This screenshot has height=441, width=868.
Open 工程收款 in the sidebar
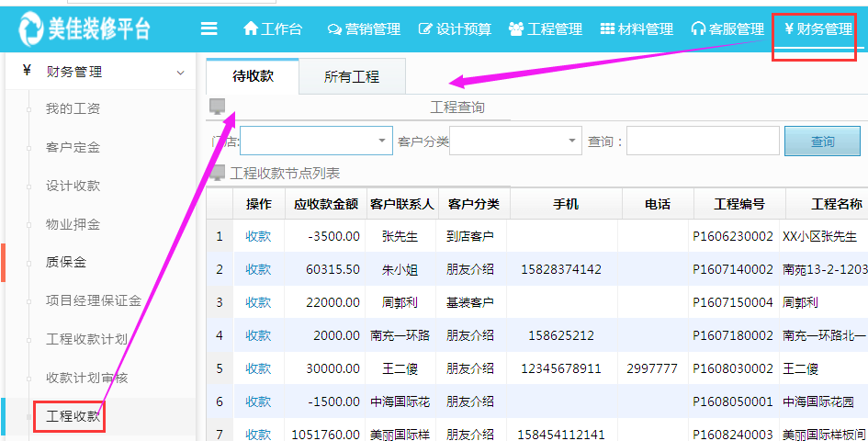73,417
